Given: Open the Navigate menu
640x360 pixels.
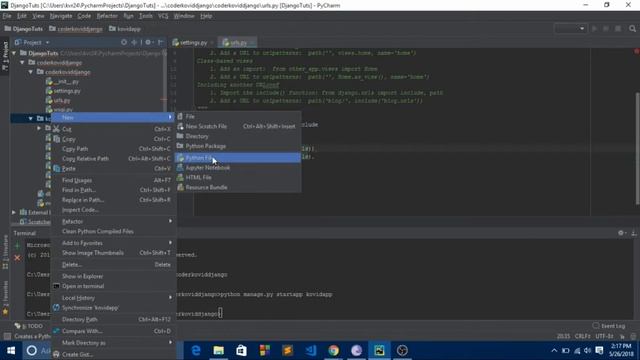Looking at the screenshot, I should tap(61, 16).
